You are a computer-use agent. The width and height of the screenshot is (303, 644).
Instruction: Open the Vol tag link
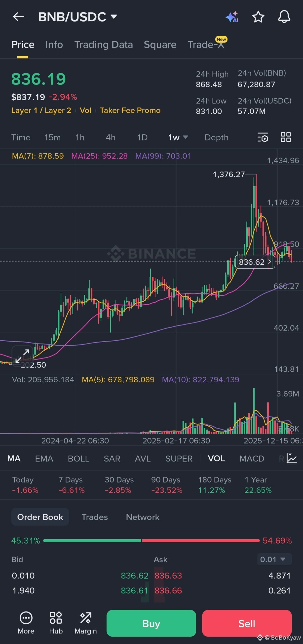[85, 110]
